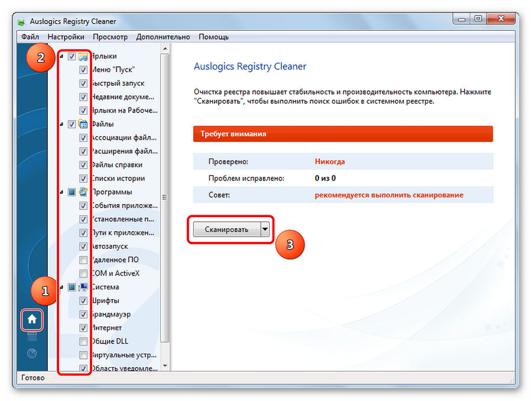532x401 pixels.
Task: Click the tree scrollbar down arrow
Action: (x=165, y=366)
